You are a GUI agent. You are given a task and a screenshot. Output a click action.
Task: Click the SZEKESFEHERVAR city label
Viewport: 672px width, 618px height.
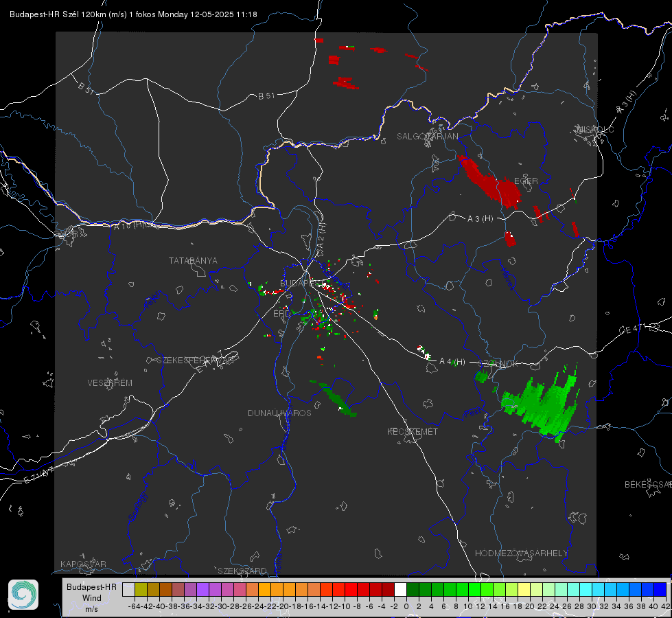click(197, 360)
